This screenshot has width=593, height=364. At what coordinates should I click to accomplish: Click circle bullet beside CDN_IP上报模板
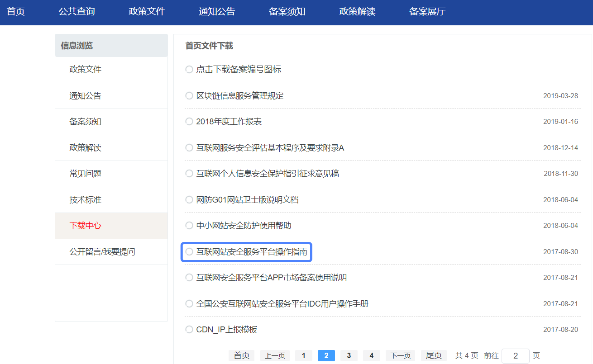[x=189, y=330]
